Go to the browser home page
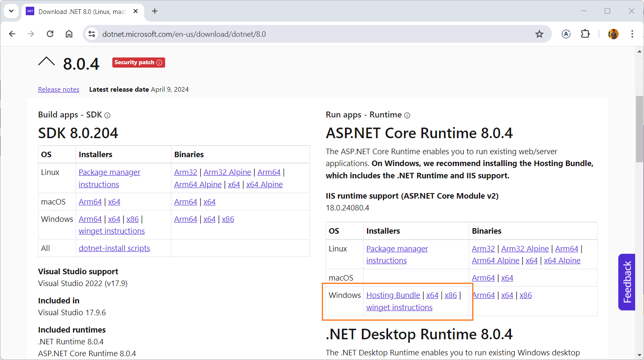 pyautogui.click(x=69, y=34)
